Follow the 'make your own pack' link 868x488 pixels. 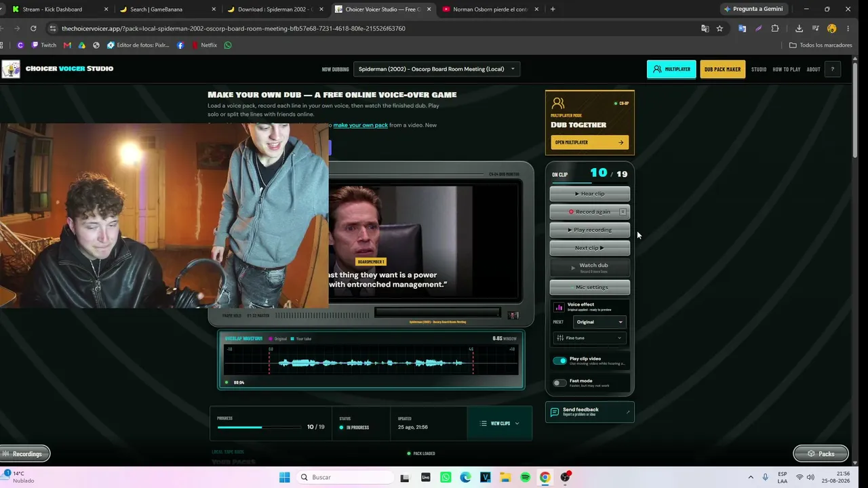(x=360, y=125)
